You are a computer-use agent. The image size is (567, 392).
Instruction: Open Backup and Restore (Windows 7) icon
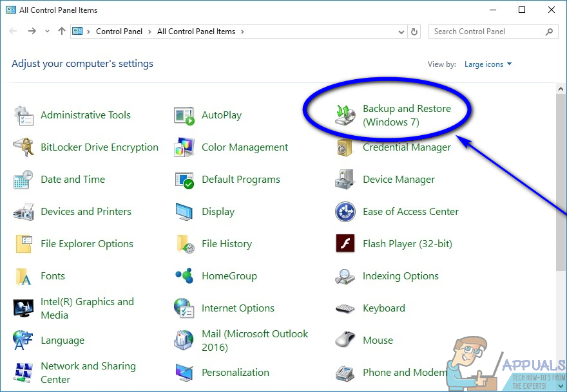[x=345, y=115]
